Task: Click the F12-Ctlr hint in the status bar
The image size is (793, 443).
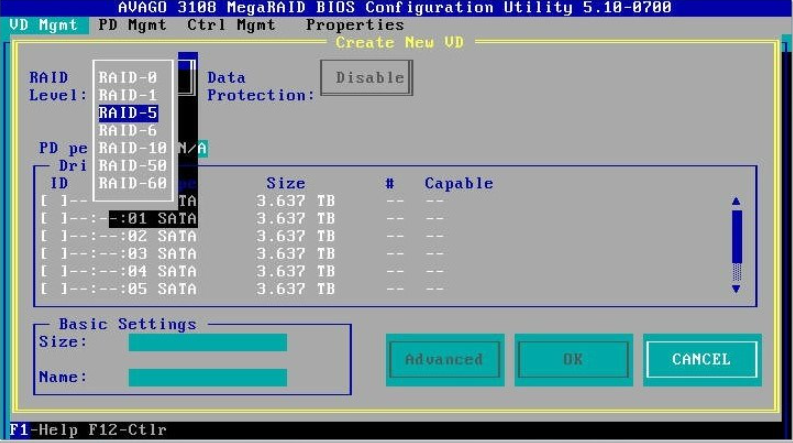Action: [127, 430]
